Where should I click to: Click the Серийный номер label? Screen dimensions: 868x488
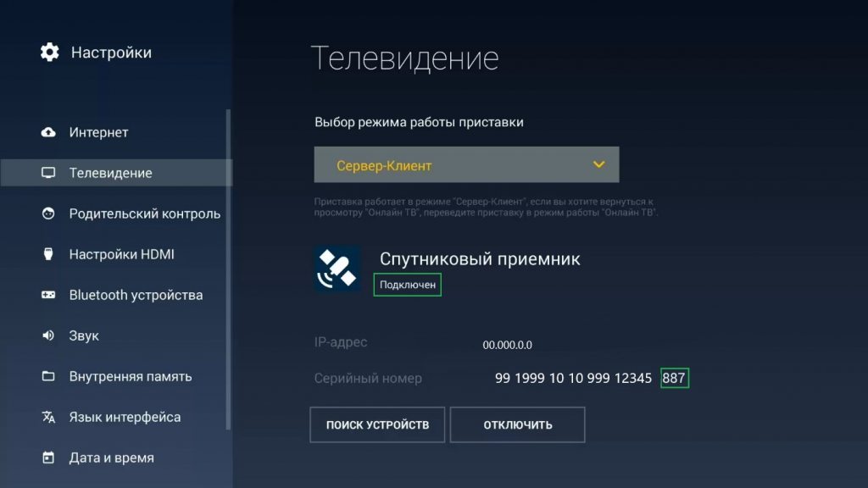tap(368, 378)
